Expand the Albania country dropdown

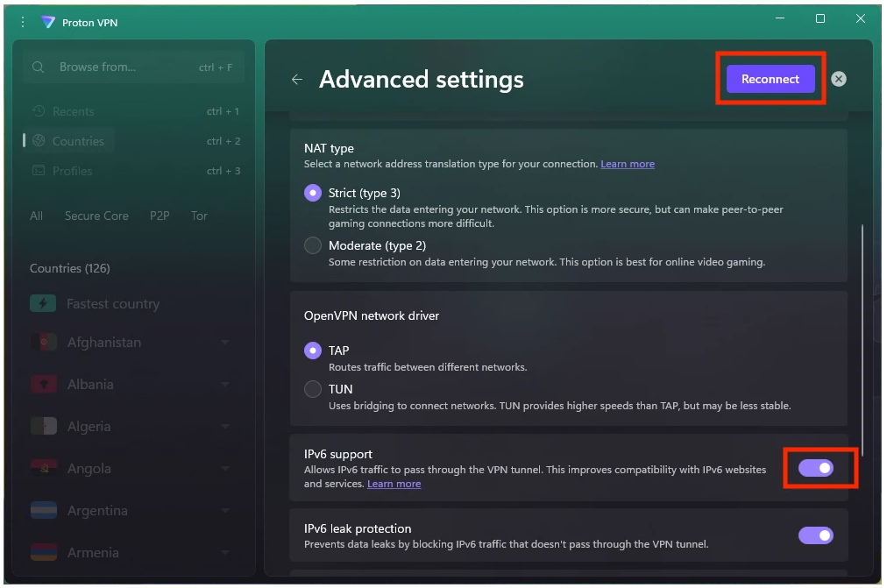(x=225, y=385)
